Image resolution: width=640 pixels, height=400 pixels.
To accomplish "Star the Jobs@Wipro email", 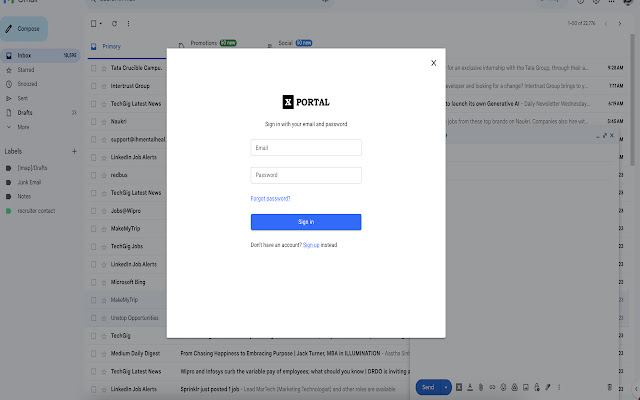I will [104, 211].
